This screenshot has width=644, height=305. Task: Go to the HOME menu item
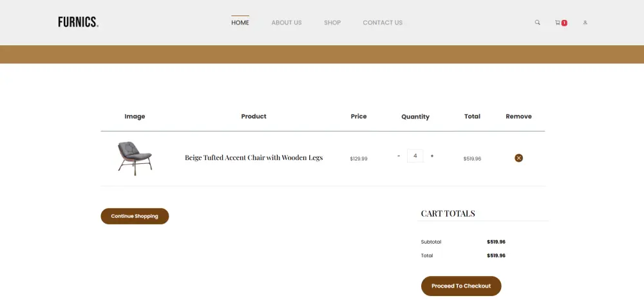[240, 23]
